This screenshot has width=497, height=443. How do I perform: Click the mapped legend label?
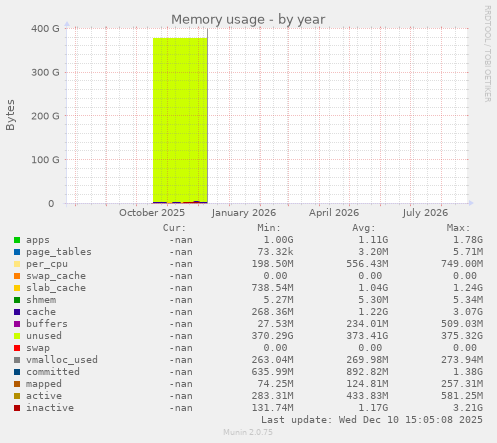(x=44, y=384)
